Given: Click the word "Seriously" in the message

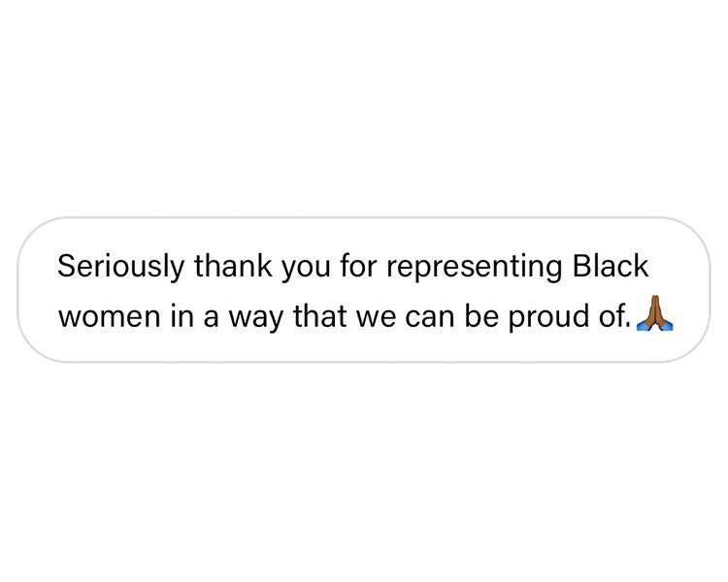Looking at the screenshot, I should pyautogui.click(x=120, y=268).
